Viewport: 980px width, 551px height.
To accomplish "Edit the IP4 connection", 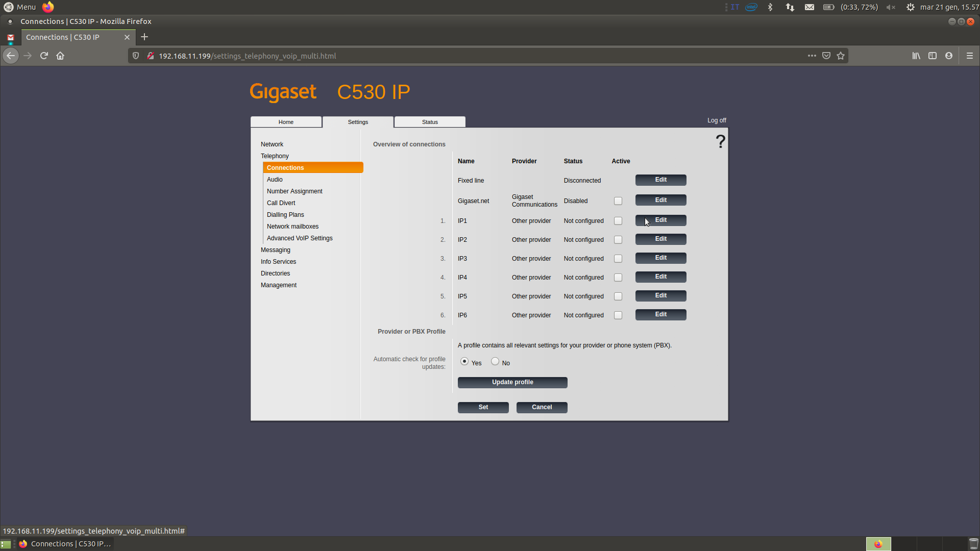I will [660, 277].
